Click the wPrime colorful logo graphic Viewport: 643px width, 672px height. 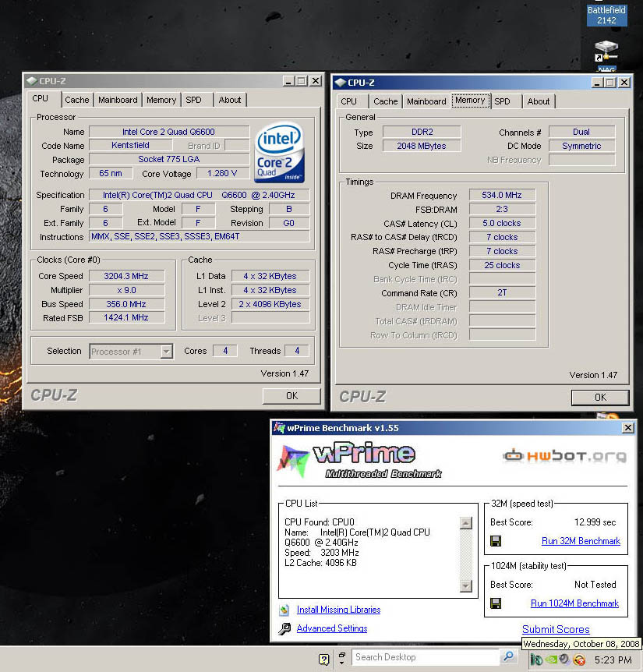coord(293,462)
